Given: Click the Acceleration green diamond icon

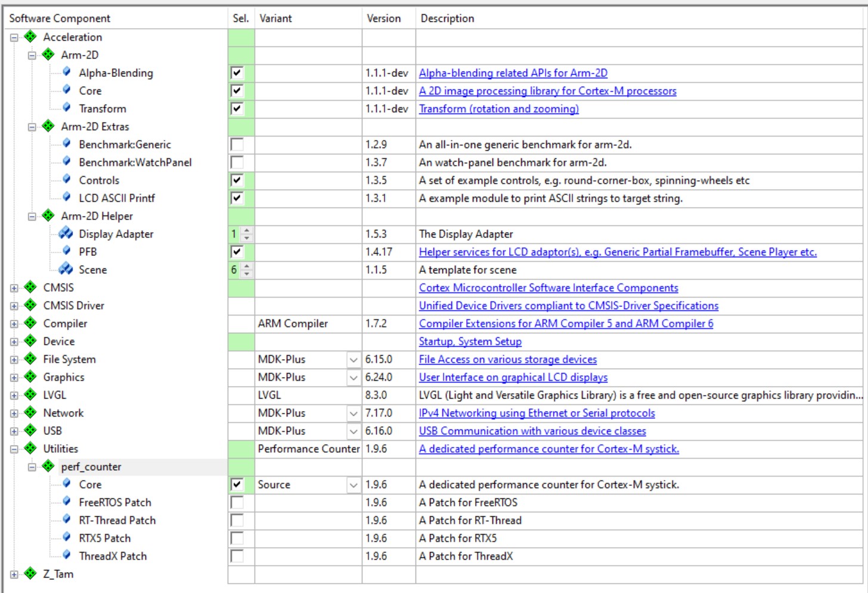Looking at the screenshot, I should [30, 37].
